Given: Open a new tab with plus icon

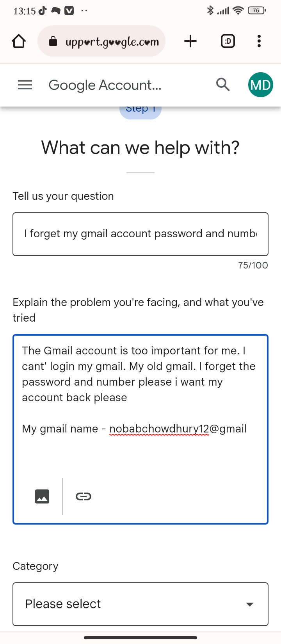Looking at the screenshot, I should coord(190,41).
